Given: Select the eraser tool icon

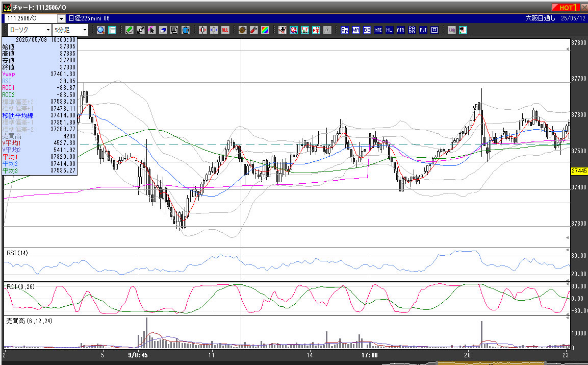Looking at the screenshot, I should 163,30.
